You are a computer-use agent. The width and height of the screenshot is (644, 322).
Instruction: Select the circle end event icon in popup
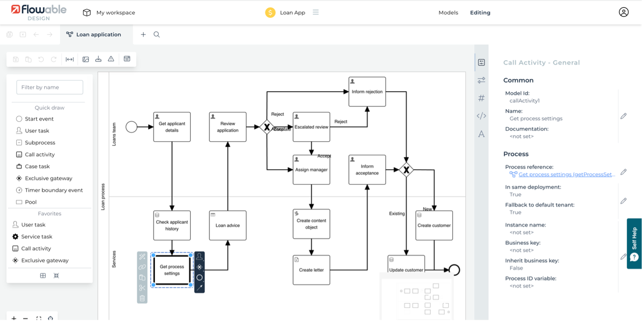point(199,277)
